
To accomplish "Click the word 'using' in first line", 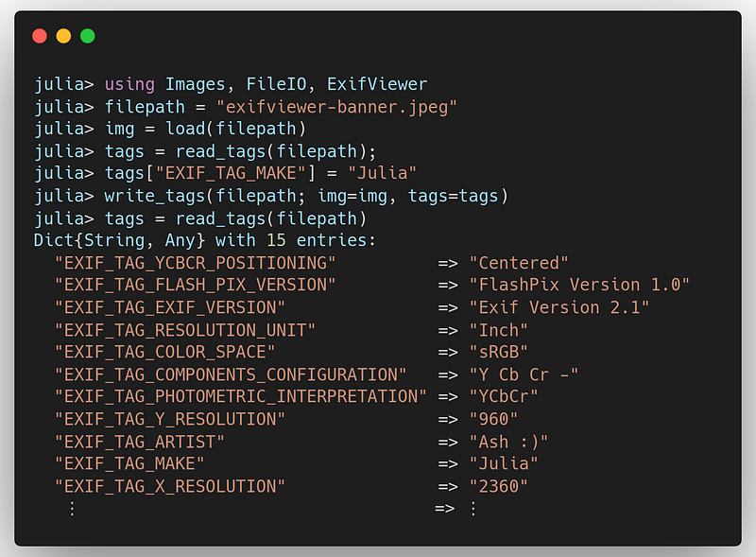I will tap(129, 84).
